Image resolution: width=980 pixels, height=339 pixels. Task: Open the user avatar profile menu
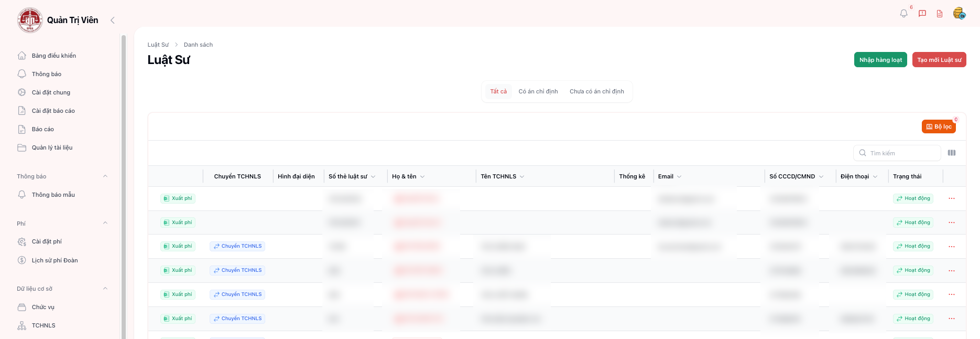[x=959, y=14]
